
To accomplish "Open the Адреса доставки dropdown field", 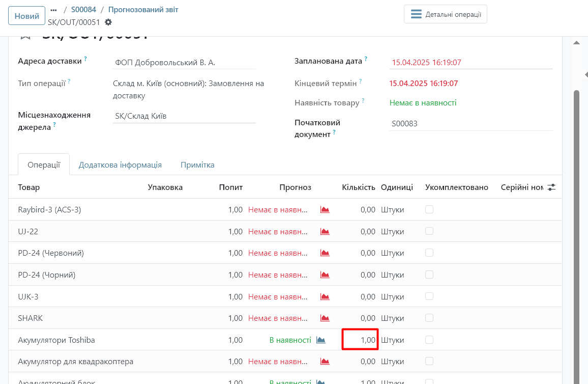I will [184, 63].
